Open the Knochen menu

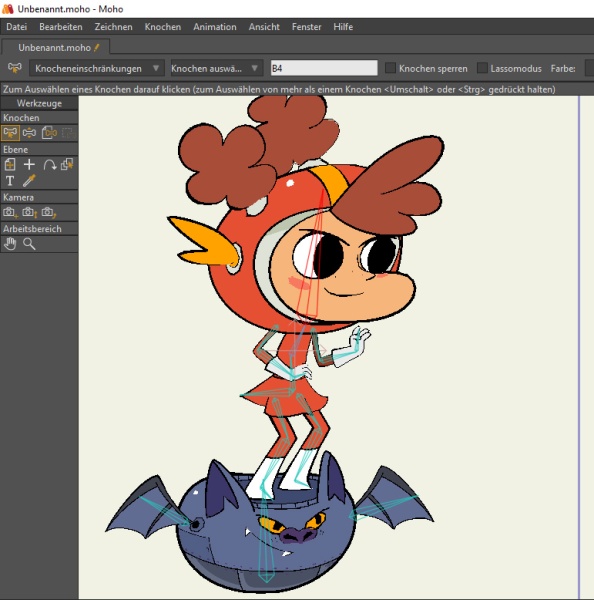point(163,27)
